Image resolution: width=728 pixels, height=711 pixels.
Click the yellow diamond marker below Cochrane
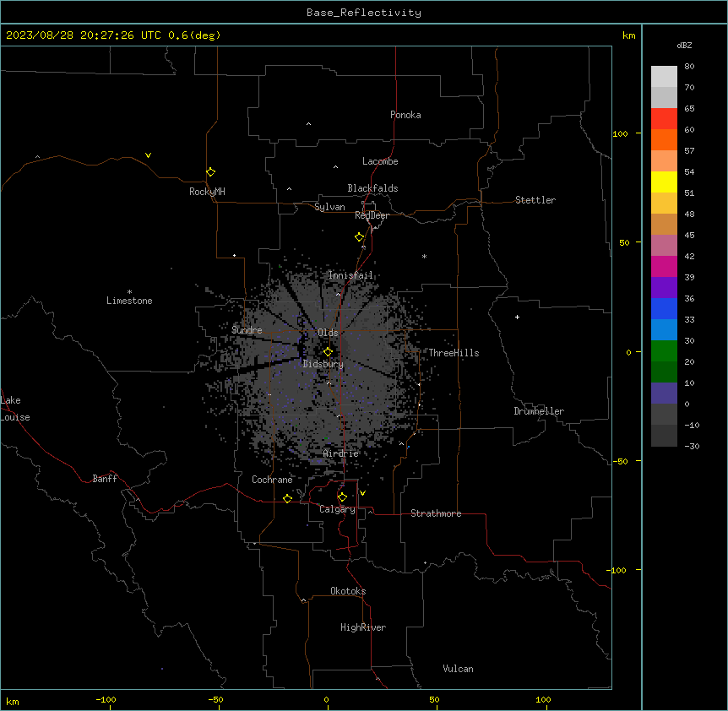(x=287, y=498)
